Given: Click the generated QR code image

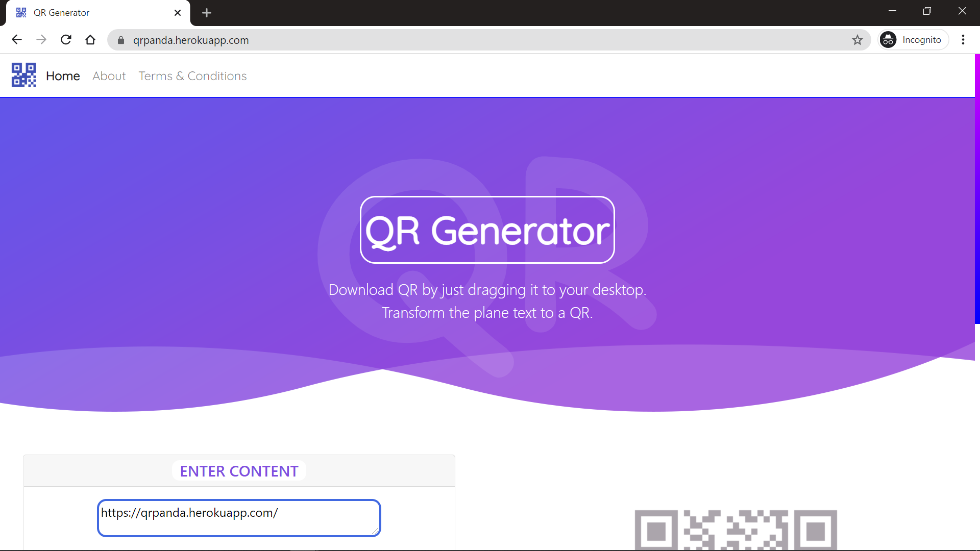Looking at the screenshot, I should (x=736, y=530).
